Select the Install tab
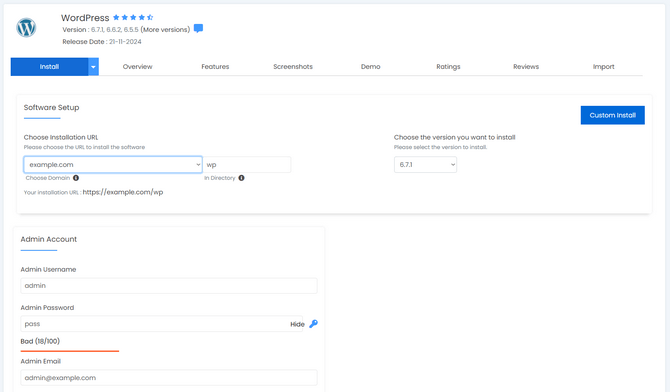 pos(49,67)
